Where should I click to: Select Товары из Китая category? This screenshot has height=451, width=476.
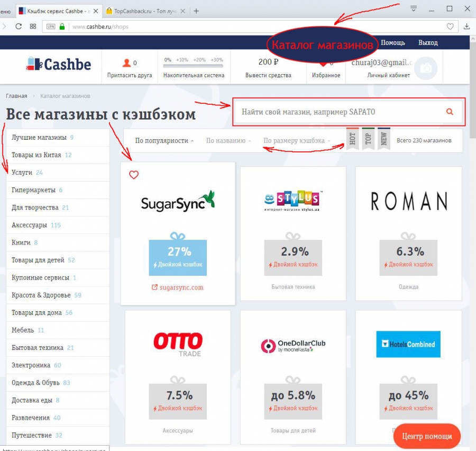58,155
